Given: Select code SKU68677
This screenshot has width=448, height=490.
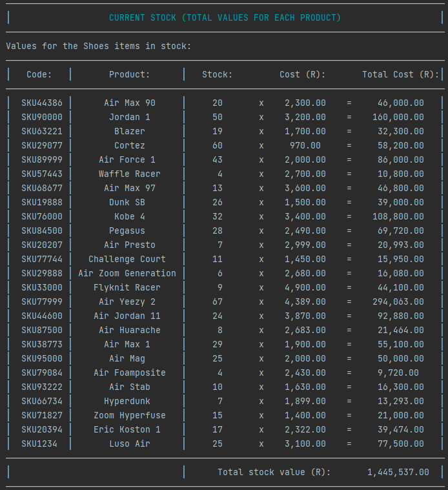Looking at the screenshot, I should tap(42, 188).
